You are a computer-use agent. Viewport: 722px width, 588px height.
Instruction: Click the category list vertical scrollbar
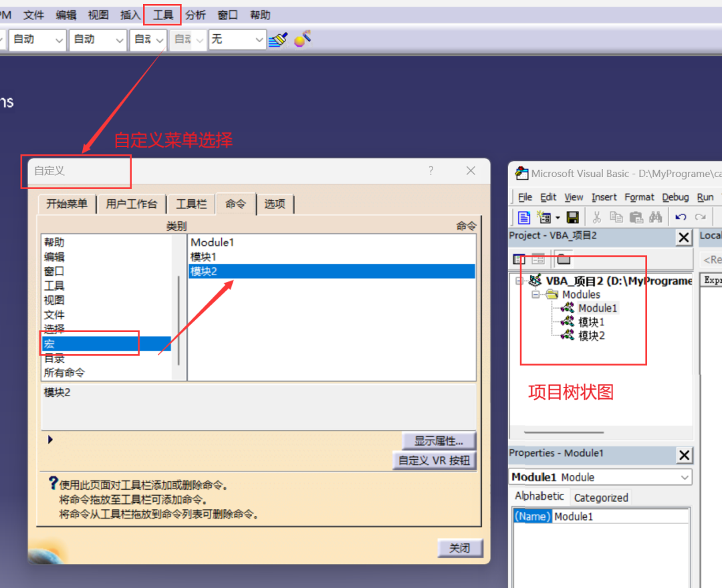pos(178,307)
